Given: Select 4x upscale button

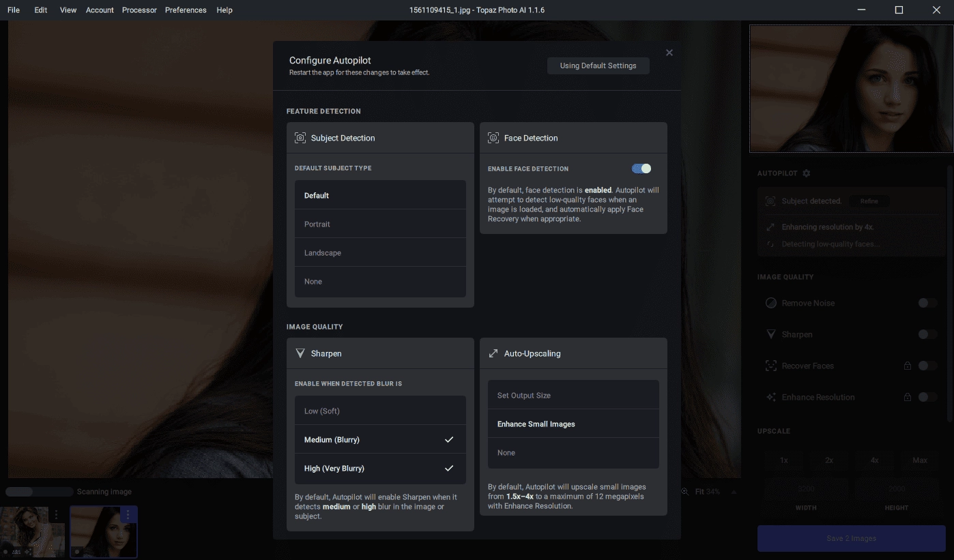Looking at the screenshot, I should pos(874,460).
